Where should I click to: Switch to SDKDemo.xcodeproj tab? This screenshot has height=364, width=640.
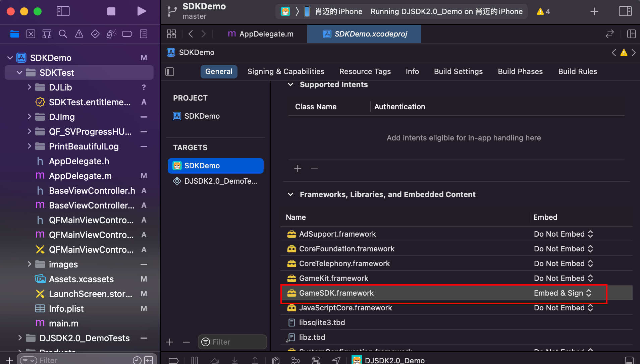364,34
